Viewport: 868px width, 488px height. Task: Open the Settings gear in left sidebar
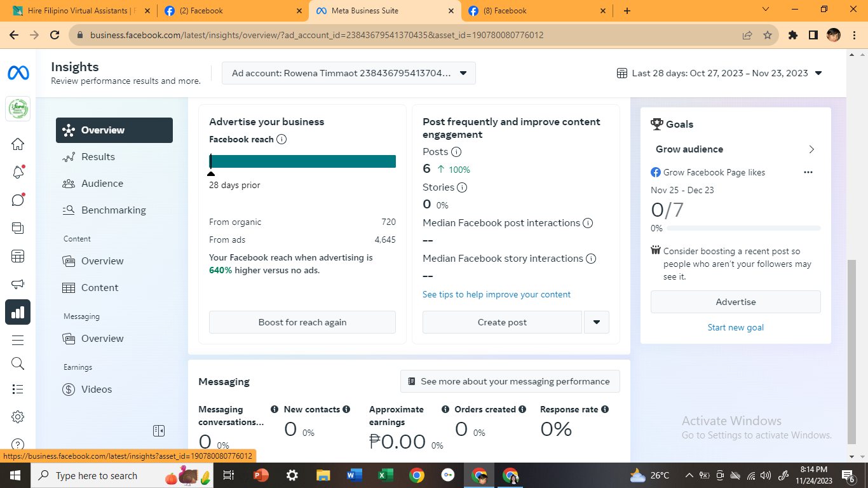click(18, 417)
